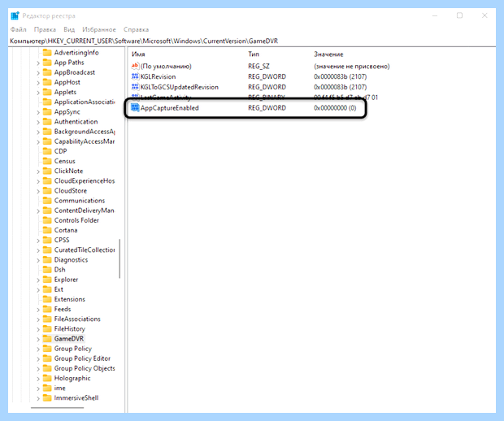Select the Diagnostics folder icon
The width and height of the screenshot is (504, 421).
point(47,259)
